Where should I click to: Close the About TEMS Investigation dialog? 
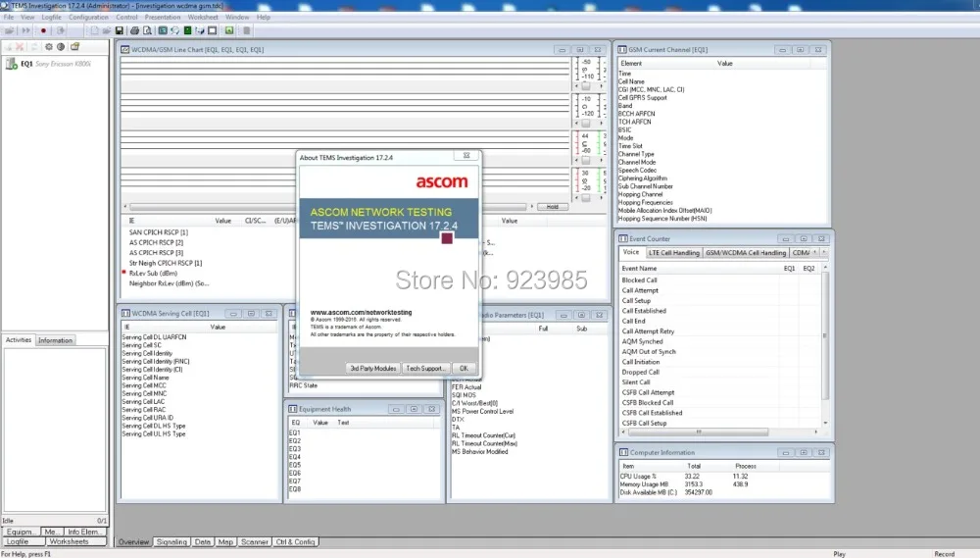[x=466, y=156]
